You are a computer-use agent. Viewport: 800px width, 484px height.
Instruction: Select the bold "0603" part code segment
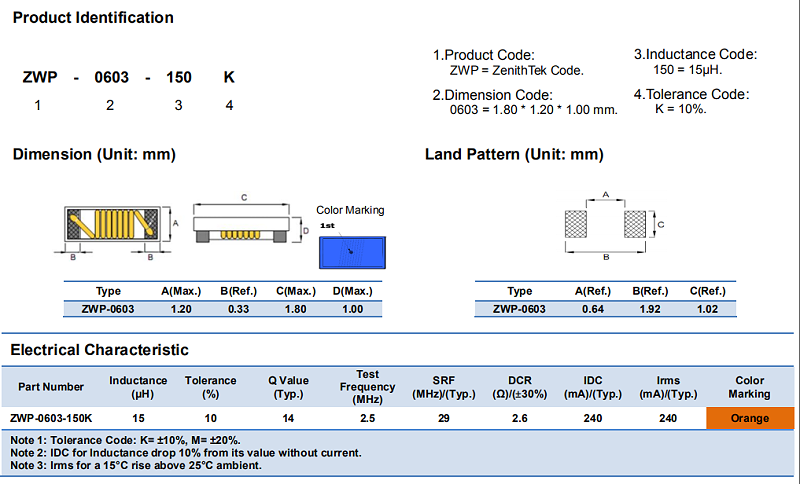pos(111,78)
